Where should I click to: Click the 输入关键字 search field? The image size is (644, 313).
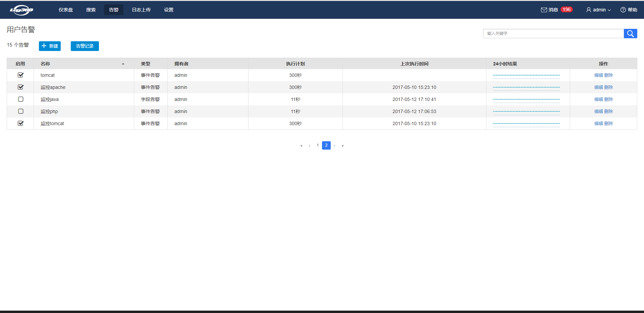(x=553, y=34)
